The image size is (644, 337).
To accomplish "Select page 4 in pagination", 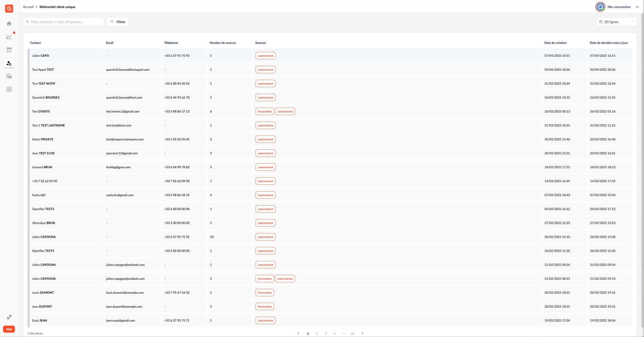I will click(335, 333).
